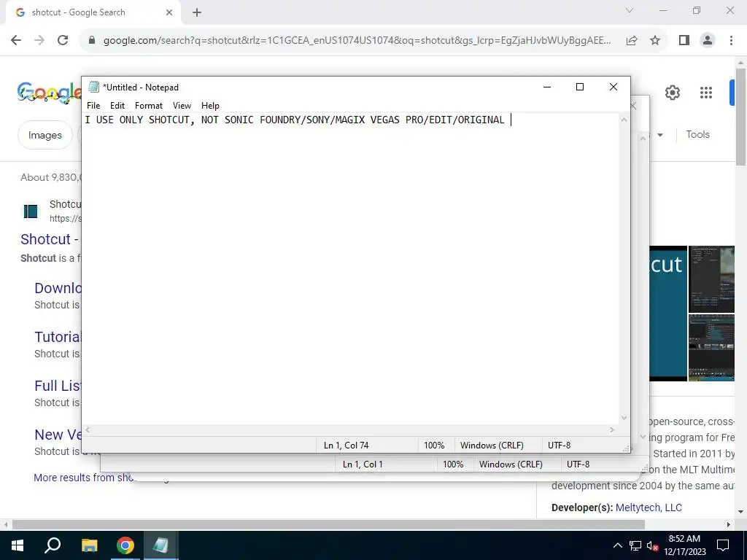The width and height of the screenshot is (747, 560).
Task: Open Chrome tab search chevron
Action: pos(630,10)
